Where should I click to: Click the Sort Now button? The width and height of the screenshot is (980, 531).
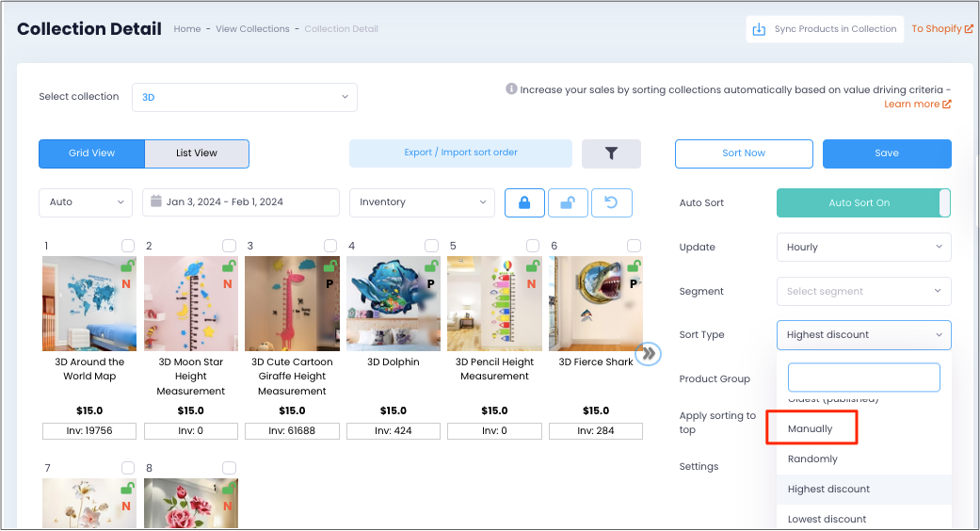(x=744, y=153)
